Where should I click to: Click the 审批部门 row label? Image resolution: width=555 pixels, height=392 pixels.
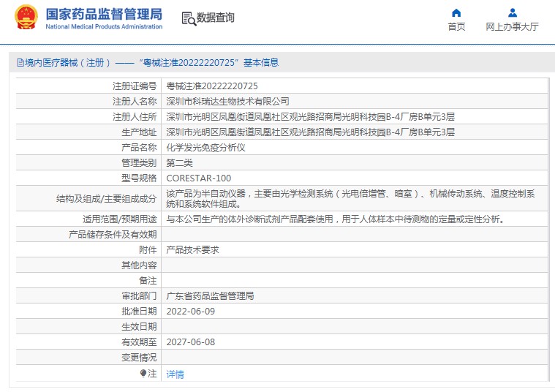[x=139, y=296]
